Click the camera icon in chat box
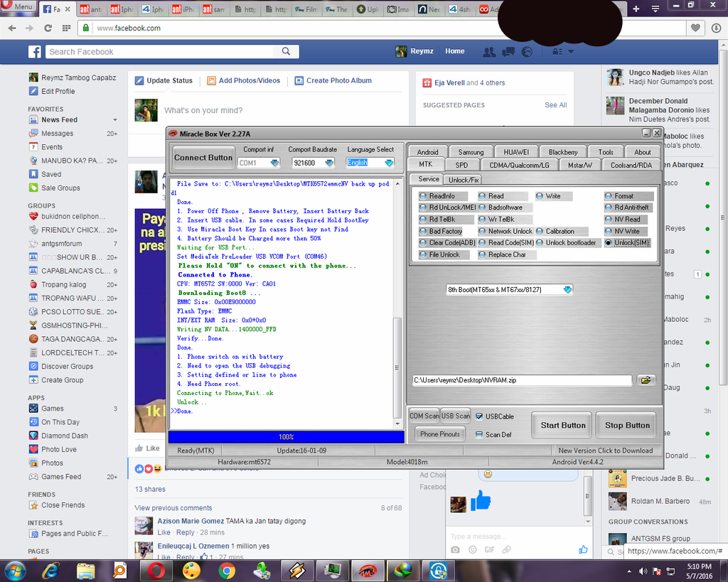Screen dimensions: 728x582 [455, 549]
